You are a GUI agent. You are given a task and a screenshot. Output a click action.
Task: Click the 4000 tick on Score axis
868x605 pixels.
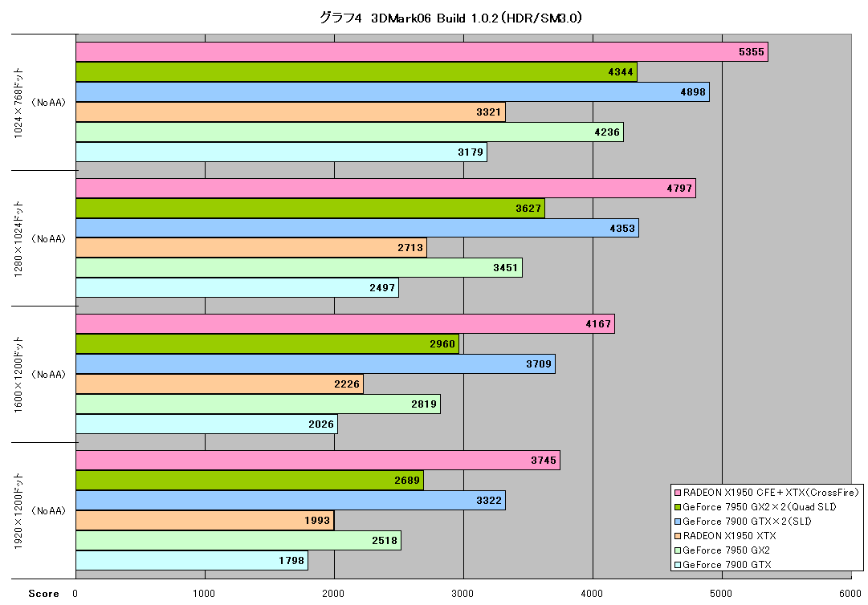[592, 594]
